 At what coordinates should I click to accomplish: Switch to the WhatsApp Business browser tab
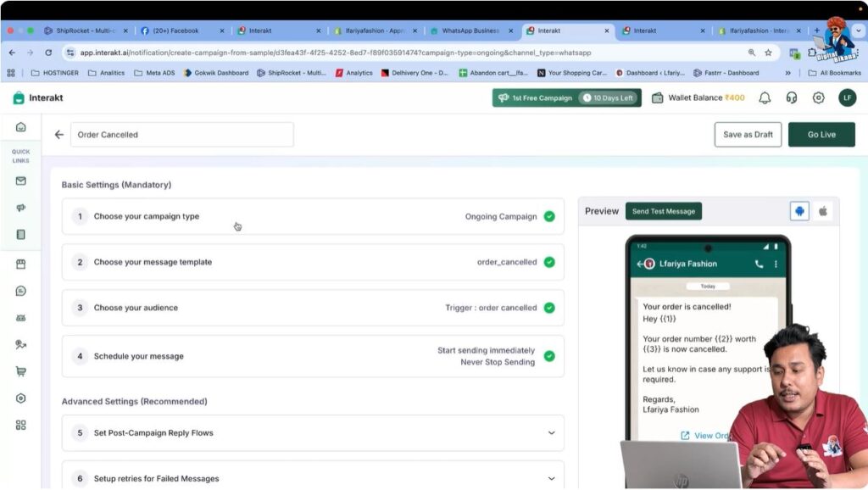click(471, 30)
